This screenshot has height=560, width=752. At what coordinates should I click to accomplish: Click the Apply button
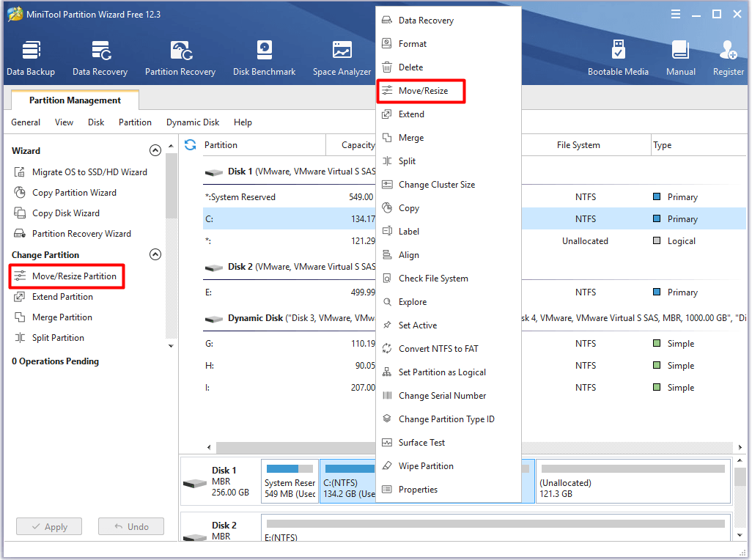49,526
